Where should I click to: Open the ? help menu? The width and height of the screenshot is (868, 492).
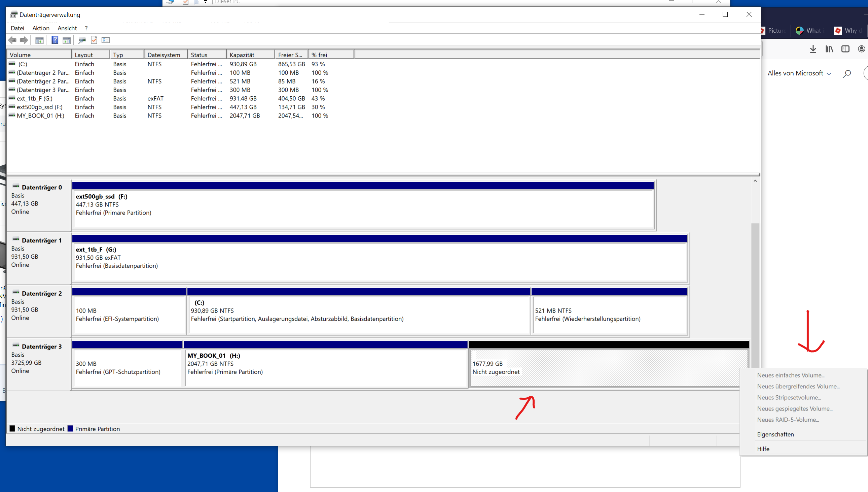coord(86,28)
